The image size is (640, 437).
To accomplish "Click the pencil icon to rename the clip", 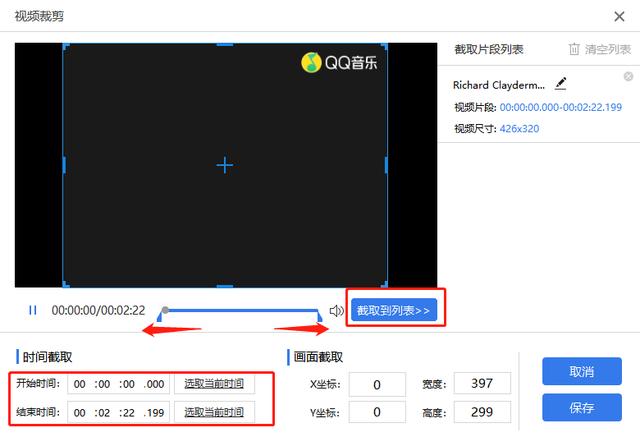I will point(561,84).
